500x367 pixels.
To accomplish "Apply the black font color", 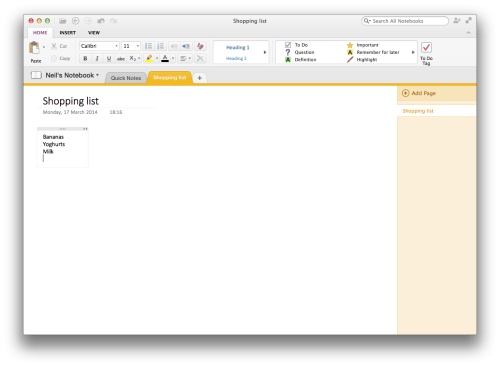I will (x=165, y=59).
